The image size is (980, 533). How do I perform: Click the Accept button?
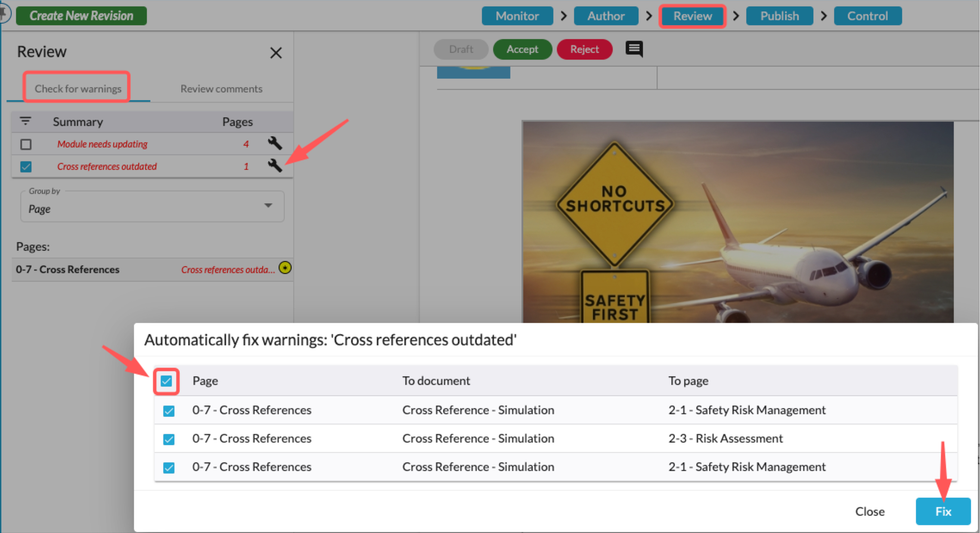[x=522, y=49]
